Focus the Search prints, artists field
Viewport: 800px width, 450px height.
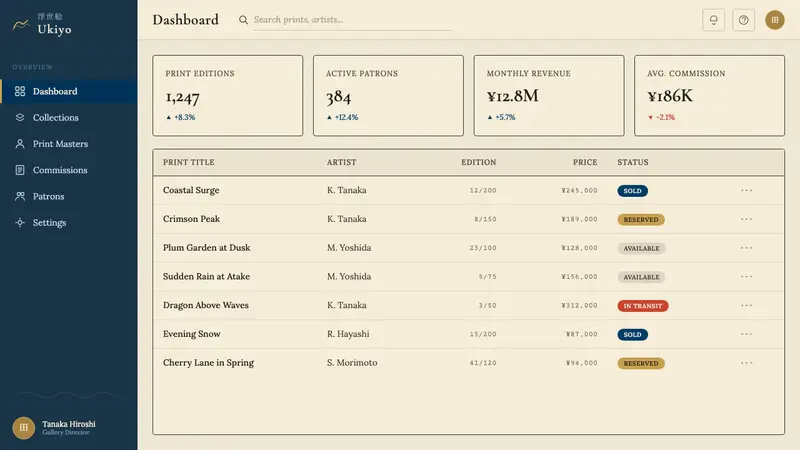point(352,20)
